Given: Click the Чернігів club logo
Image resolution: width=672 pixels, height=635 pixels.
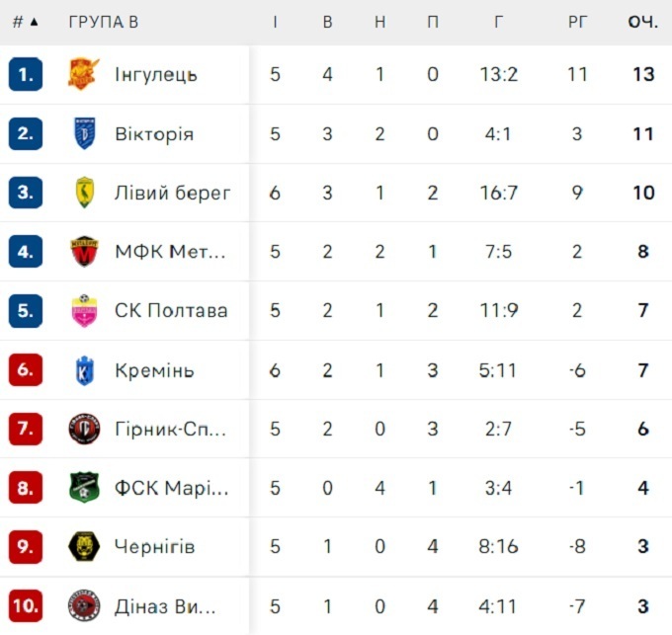Looking at the screenshot, I should click(x=84, y=547).
